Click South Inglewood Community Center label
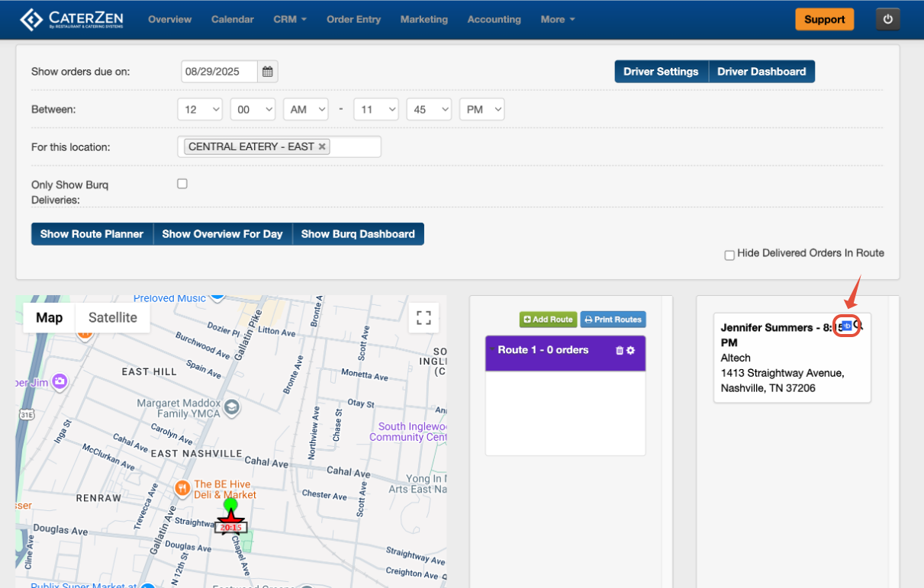Image resolution: width=924 pixels, height=588 pixels. (x=409, y=432)
